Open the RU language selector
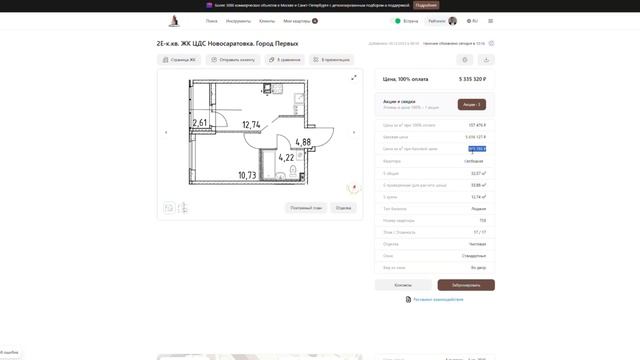Screen dimensions: 640x360 tap(472, 21)
